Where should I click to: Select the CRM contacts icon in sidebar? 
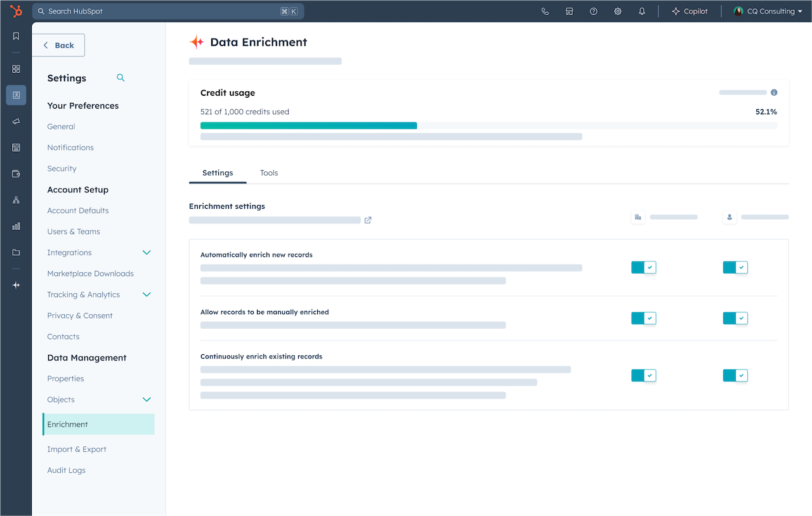tap(15, 95)
